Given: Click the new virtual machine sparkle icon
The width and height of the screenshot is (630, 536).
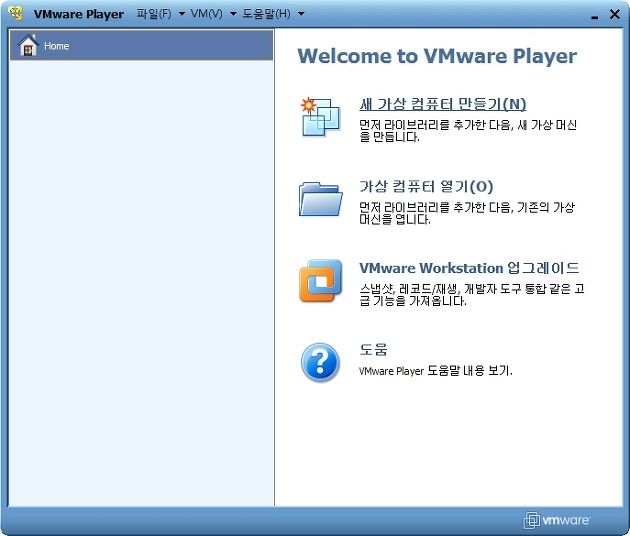Looking at the screenshot, I should pyautogui.click(x=321, y=117).
